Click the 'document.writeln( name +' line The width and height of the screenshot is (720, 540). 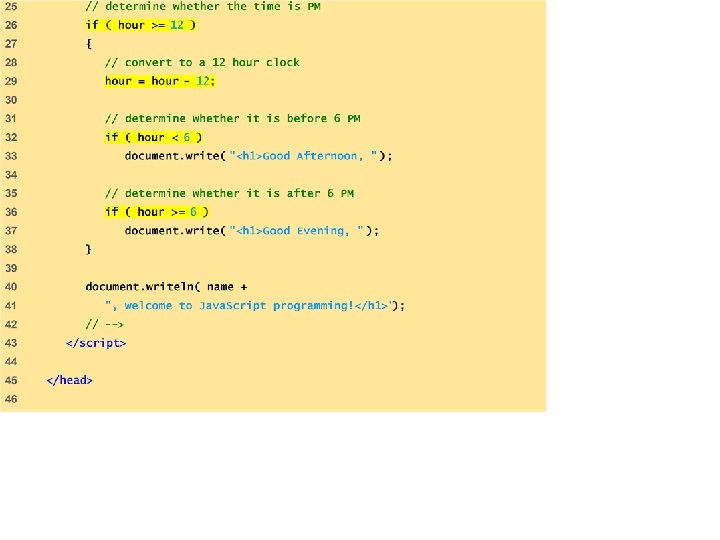pyautogui.click(x=166, y=287)
